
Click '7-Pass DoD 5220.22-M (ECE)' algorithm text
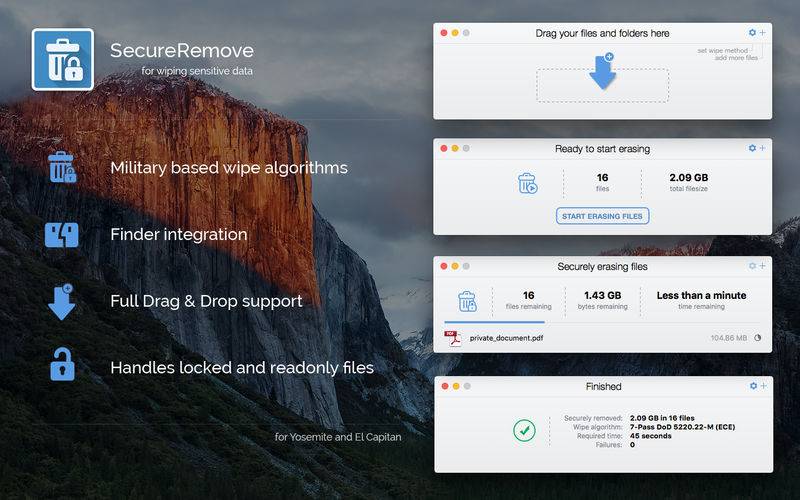click(x=682, y=427)
